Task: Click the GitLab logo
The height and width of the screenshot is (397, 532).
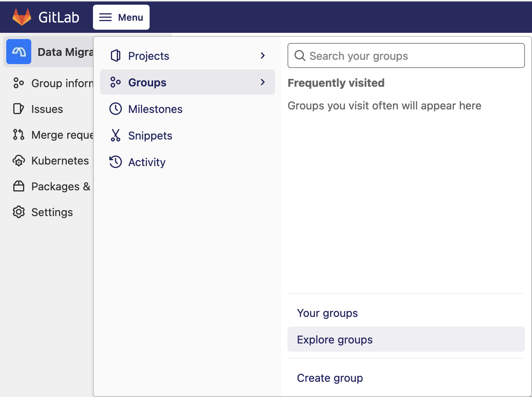Action: (x=21, y=16)
